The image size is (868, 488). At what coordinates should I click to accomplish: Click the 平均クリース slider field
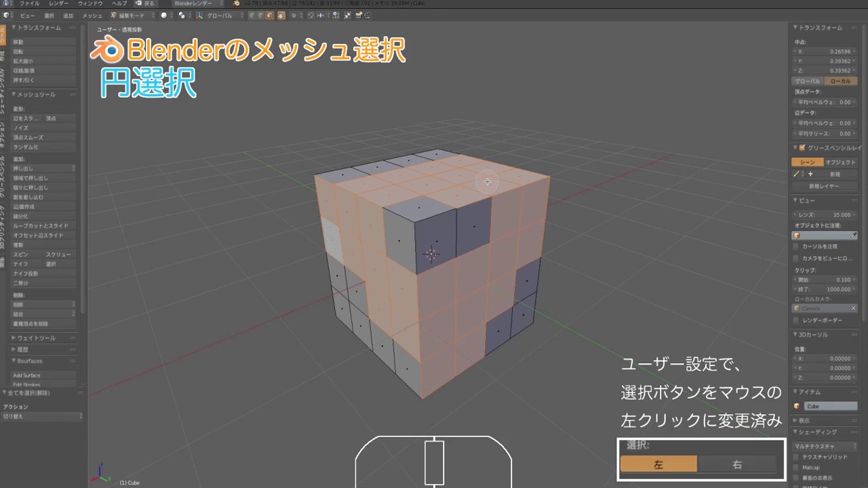pyautogui.click(x=823, y=134)
